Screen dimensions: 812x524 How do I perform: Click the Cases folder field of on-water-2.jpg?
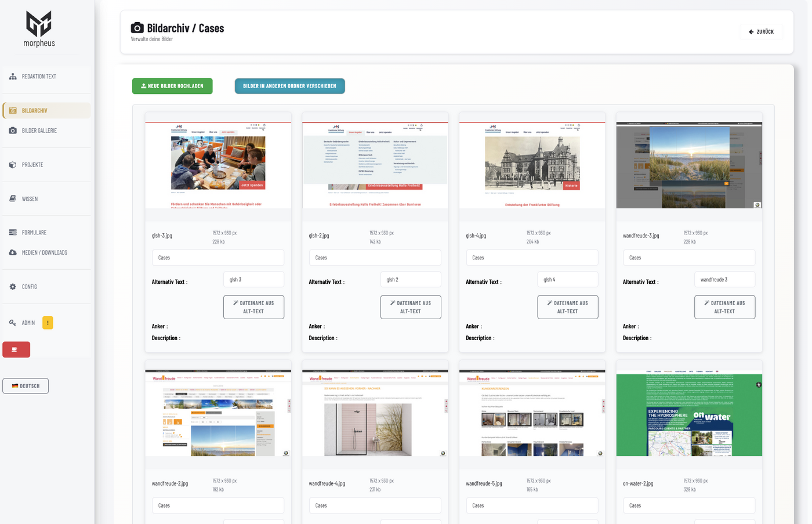[689, 505]
